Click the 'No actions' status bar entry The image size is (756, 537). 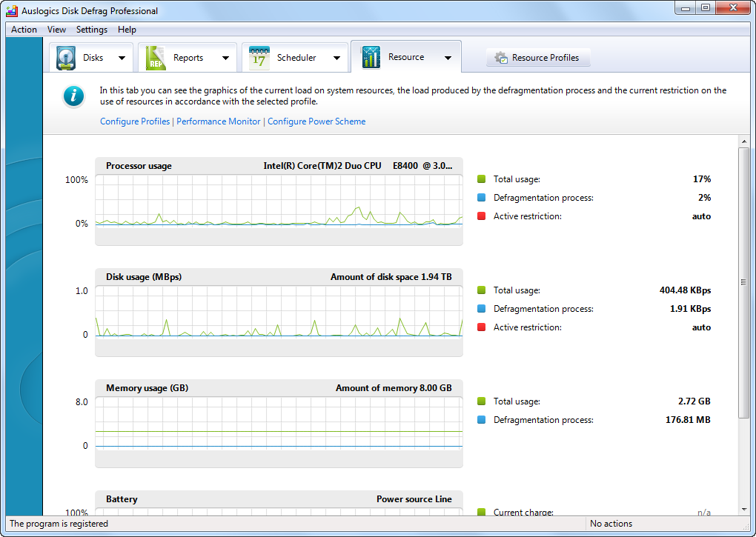[611, 524]
